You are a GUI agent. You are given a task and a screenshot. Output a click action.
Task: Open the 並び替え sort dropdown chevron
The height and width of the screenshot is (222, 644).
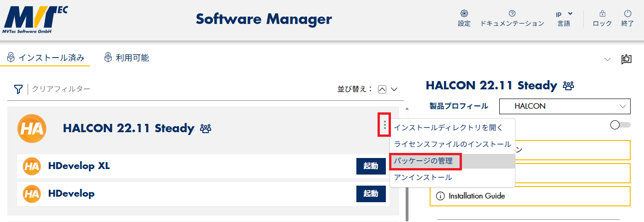point(394,89)
